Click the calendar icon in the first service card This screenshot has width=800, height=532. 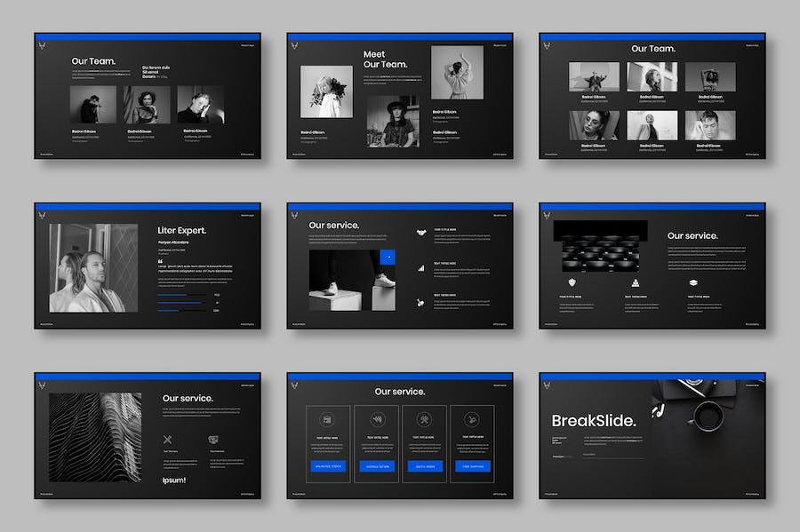coord(328,419)
